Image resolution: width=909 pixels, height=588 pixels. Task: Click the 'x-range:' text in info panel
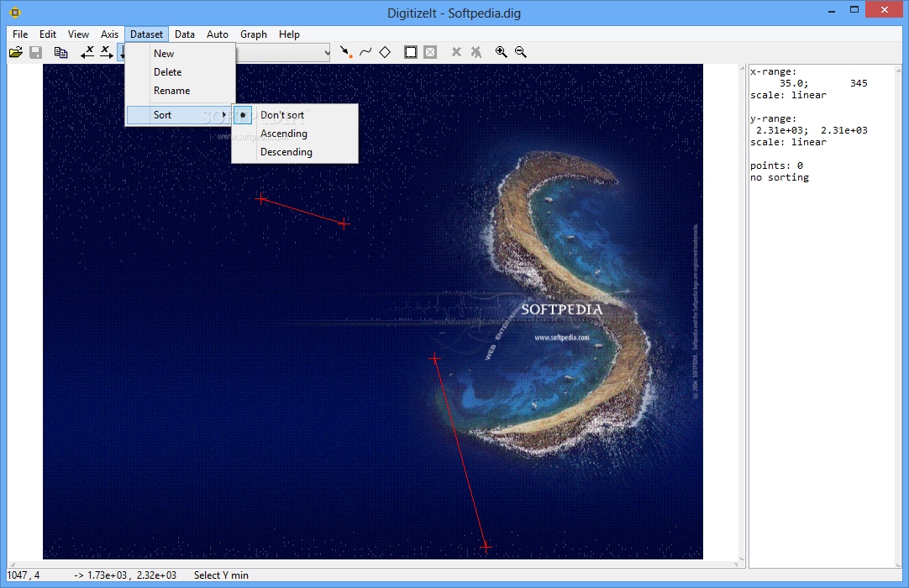(774, 72)
